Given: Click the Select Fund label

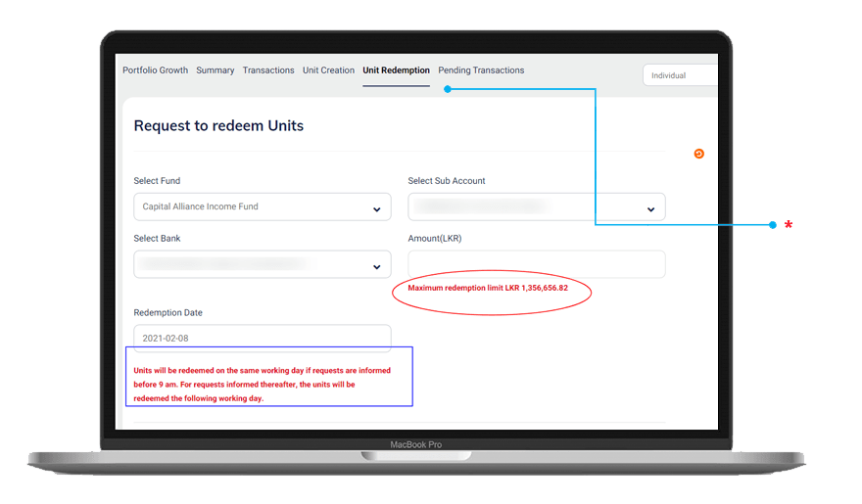Looking at the screenshot, I should (157, 181).
